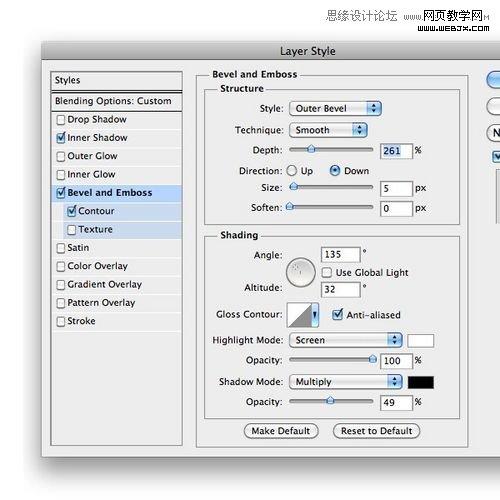Viewport: 500px width, 500px height.
Task: Select the Stroke row label
Action: point(81,321)
